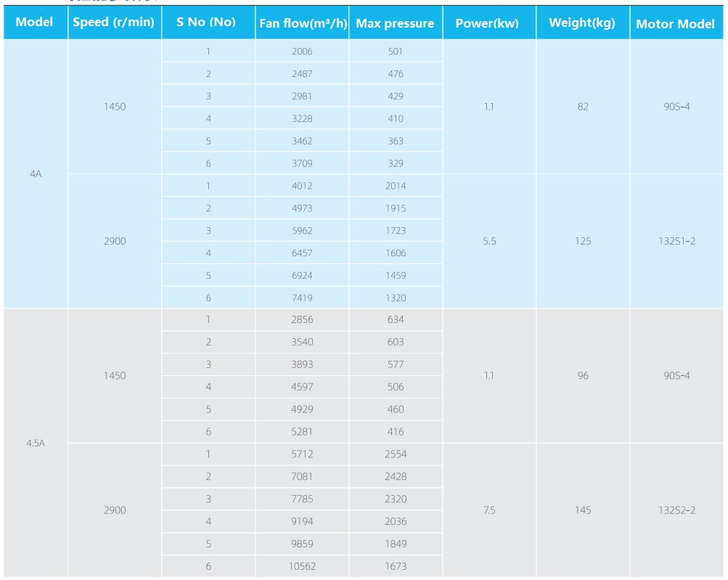
Task: Select max pressure value 1606
Action: coord(396,253)
